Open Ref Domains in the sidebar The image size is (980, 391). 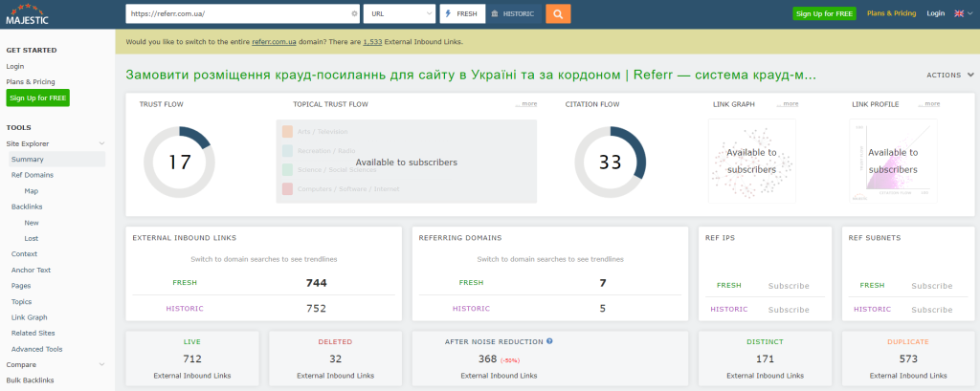tap(32, 175)
